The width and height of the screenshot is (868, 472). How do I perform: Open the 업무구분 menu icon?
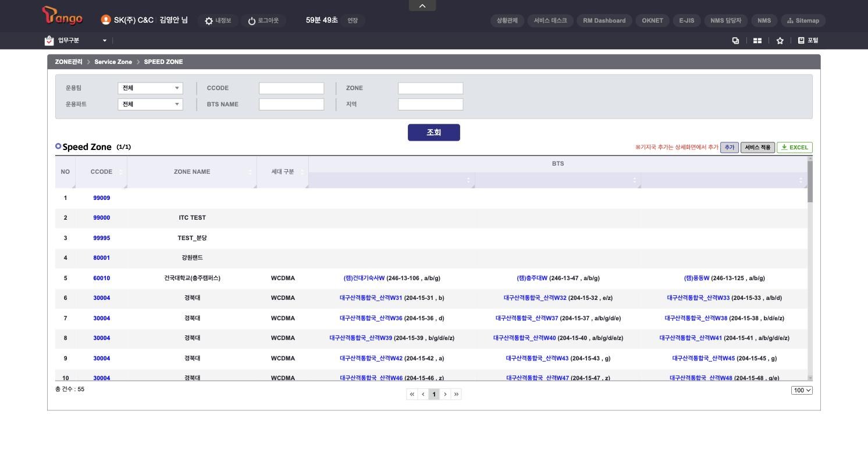coord(49,41)
